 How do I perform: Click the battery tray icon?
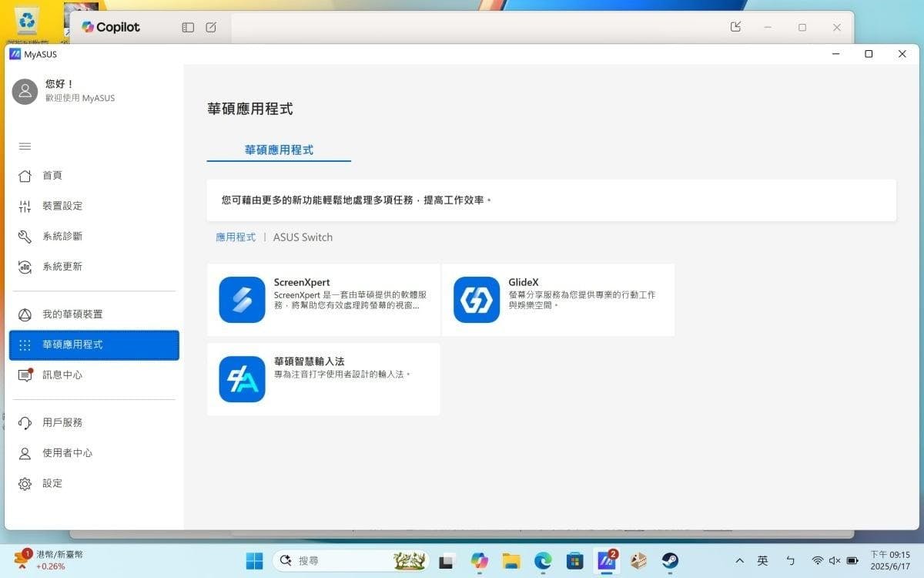click(852, 560)
